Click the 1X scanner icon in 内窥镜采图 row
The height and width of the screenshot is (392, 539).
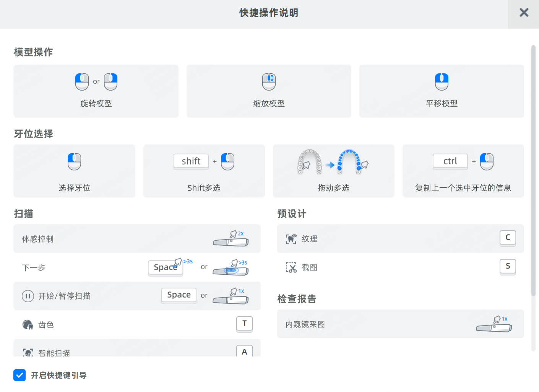[494, 324]
